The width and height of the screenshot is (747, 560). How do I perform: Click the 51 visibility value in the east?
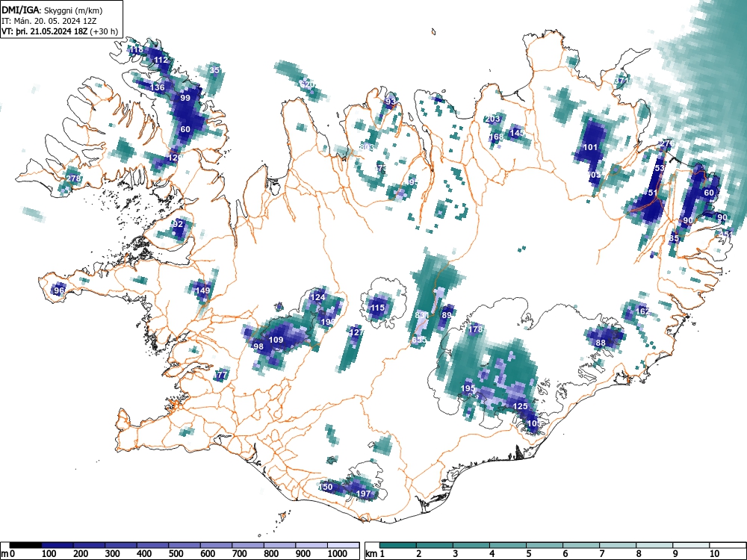click(x=653, y=193)
